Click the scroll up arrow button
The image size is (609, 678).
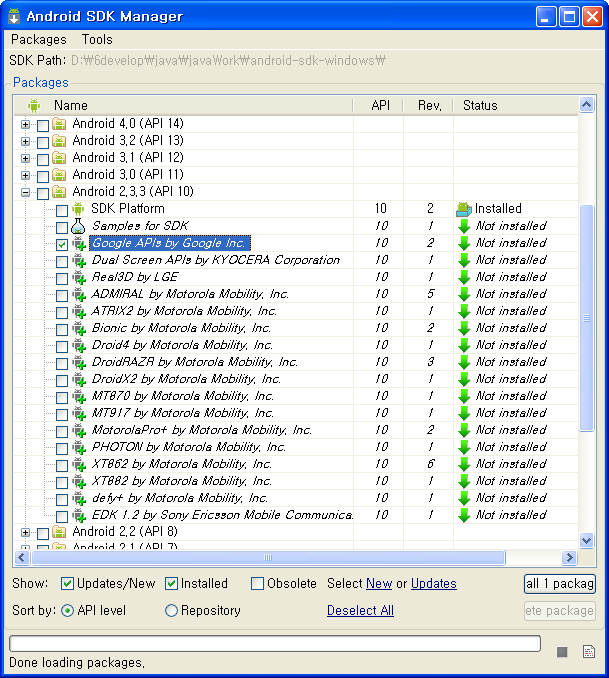point(587,105)
